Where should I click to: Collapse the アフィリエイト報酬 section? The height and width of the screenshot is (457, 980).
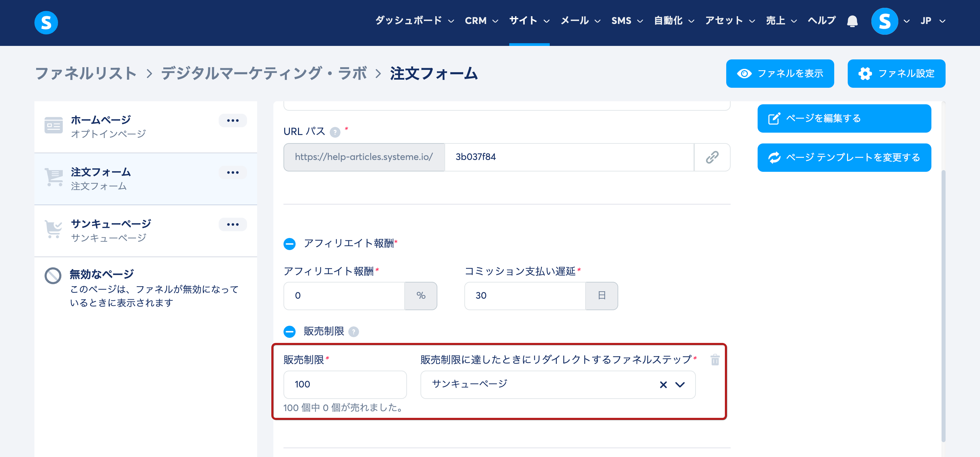click(x=290, y=244)
